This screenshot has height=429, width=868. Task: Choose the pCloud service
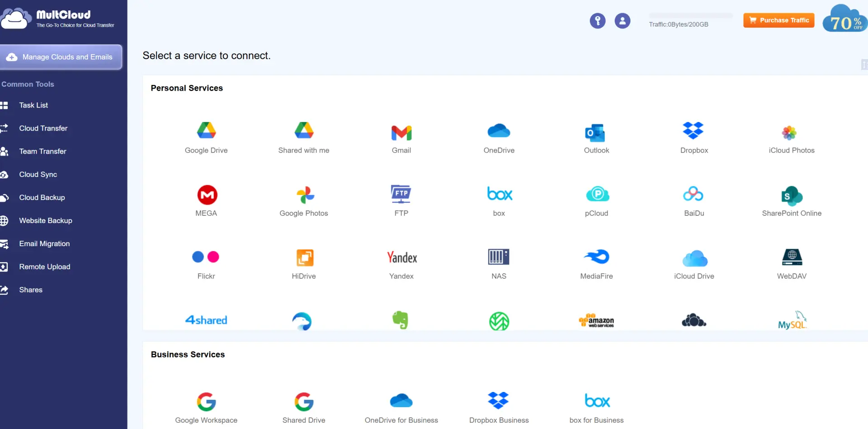tap(597, 201)
